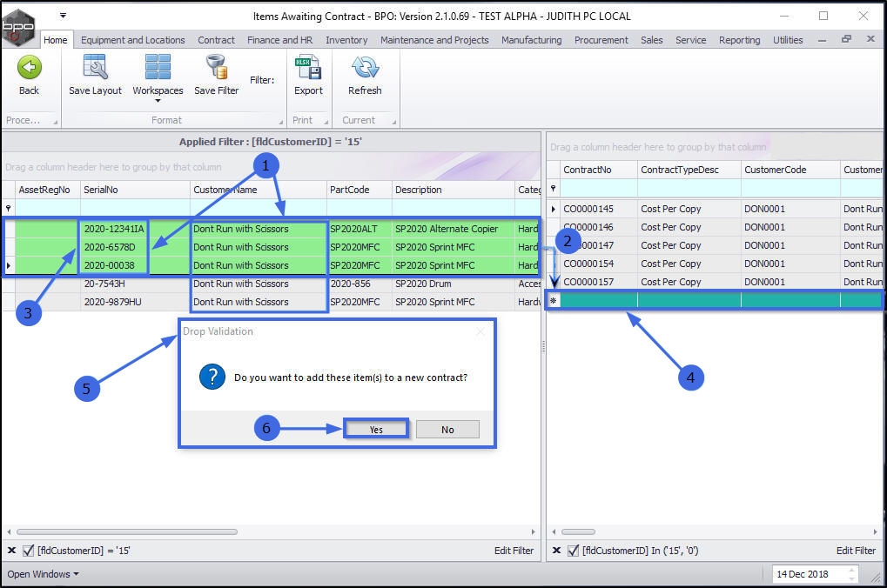This screenshot has width=887, height=588.
Task: Click Edit Filter under the left grid
Action: (514, 550)
